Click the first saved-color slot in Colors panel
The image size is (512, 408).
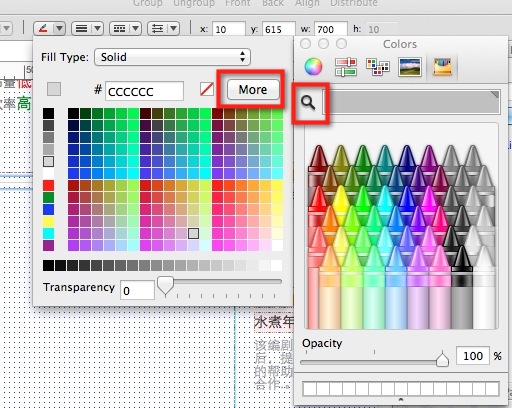click(309, 389)
